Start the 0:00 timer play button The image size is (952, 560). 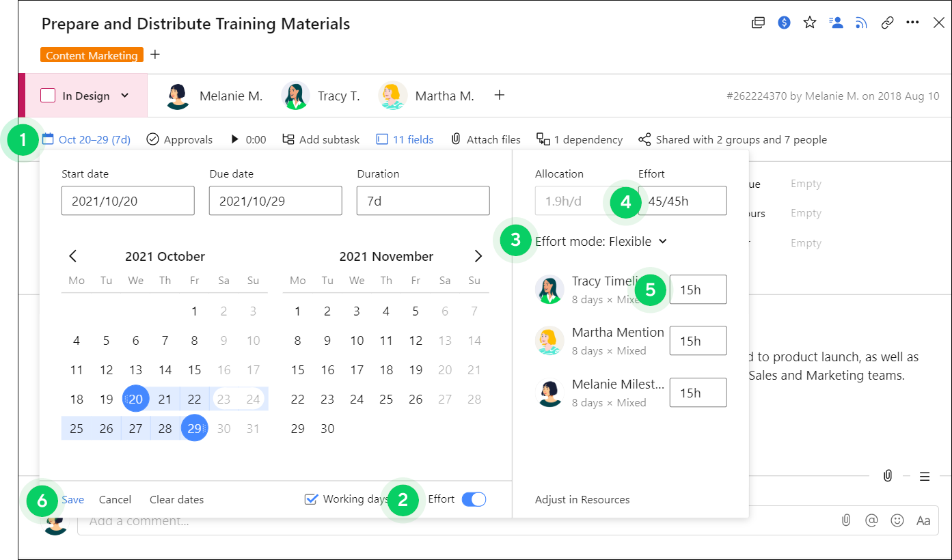pos(235,139)
